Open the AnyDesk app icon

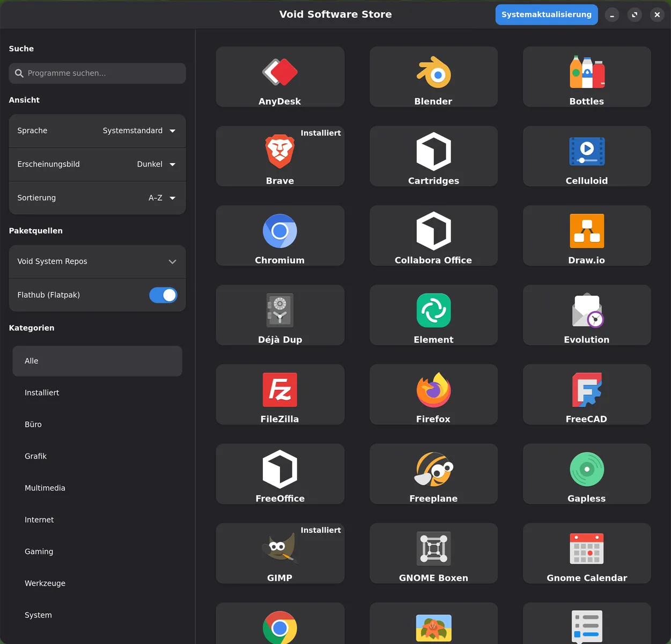click(279, 72)
